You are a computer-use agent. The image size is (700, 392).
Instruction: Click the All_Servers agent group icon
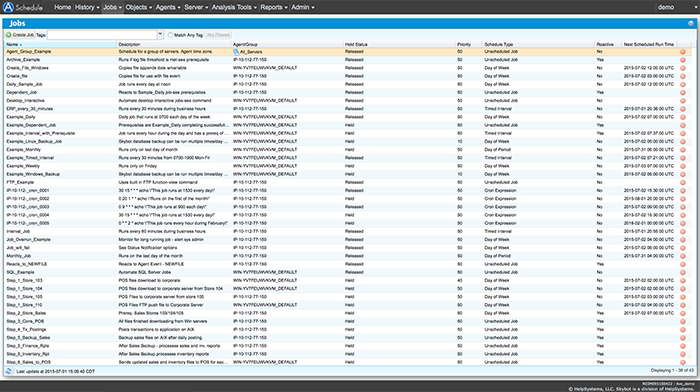[236, 52]
